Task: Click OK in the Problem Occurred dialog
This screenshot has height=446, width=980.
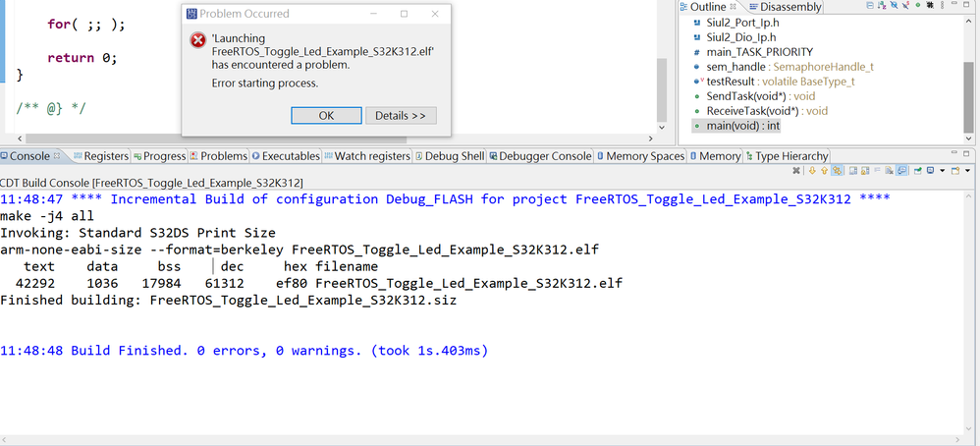Action: click(326, 115)
